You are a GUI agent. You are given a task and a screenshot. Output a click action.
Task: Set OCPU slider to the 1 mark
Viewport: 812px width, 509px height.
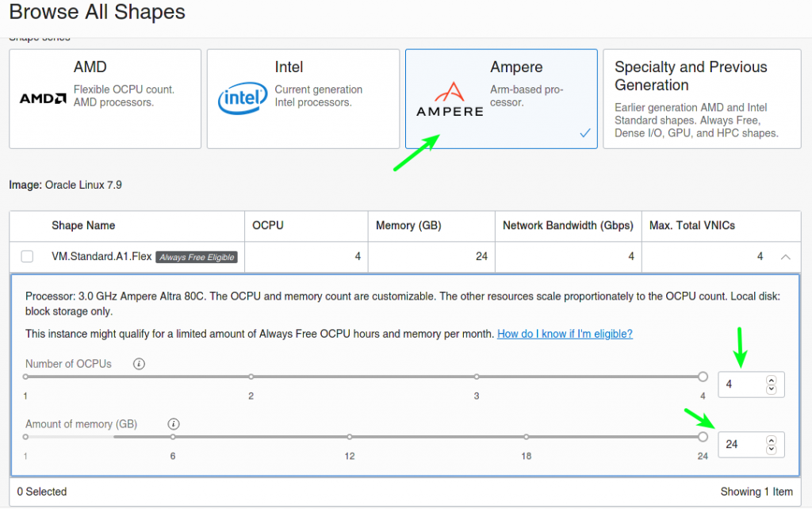[x=25, y=377]
